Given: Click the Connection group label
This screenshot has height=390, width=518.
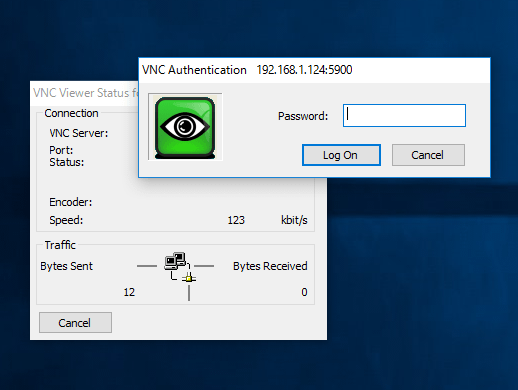Looking at the screenshot, I should [x=71, y=113].
